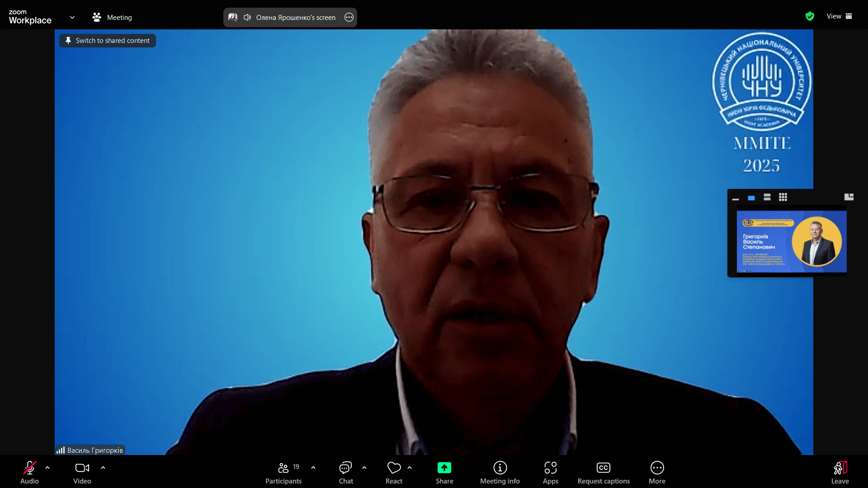Click the shared screen slide thumbnail
Screen dimensions: 868x488
[x=792, y=241]
